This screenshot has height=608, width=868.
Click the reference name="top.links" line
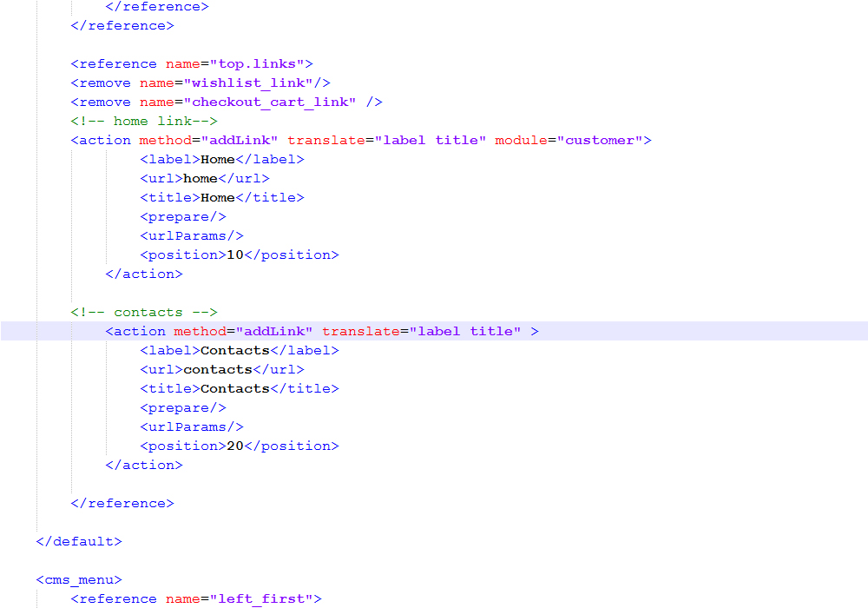[192, 64]
